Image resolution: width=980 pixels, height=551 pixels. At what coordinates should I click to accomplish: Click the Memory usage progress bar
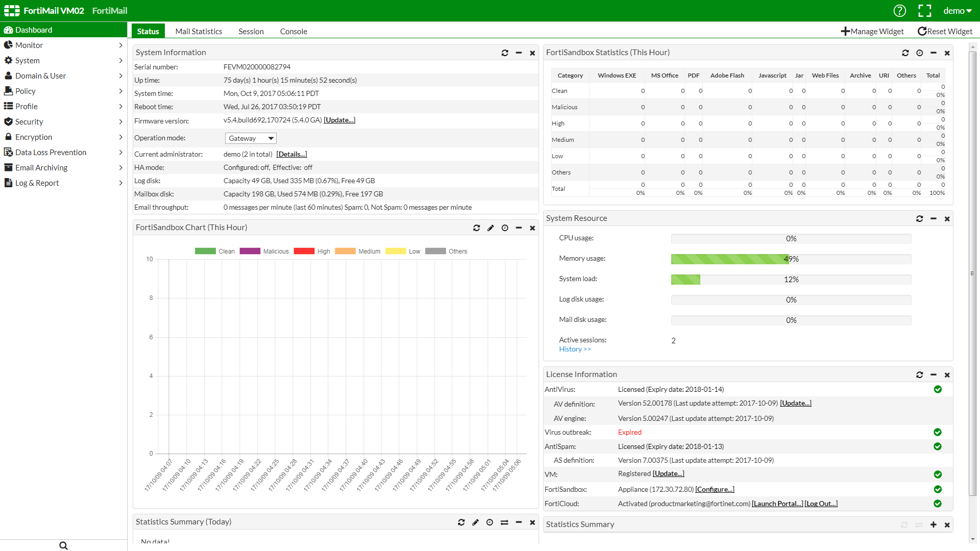point(791,259)
